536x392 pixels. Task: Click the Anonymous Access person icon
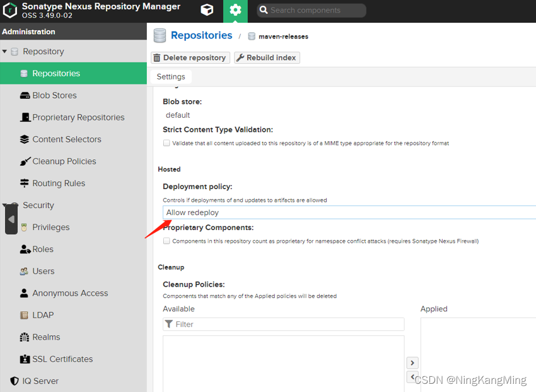[x=24, y=293]
